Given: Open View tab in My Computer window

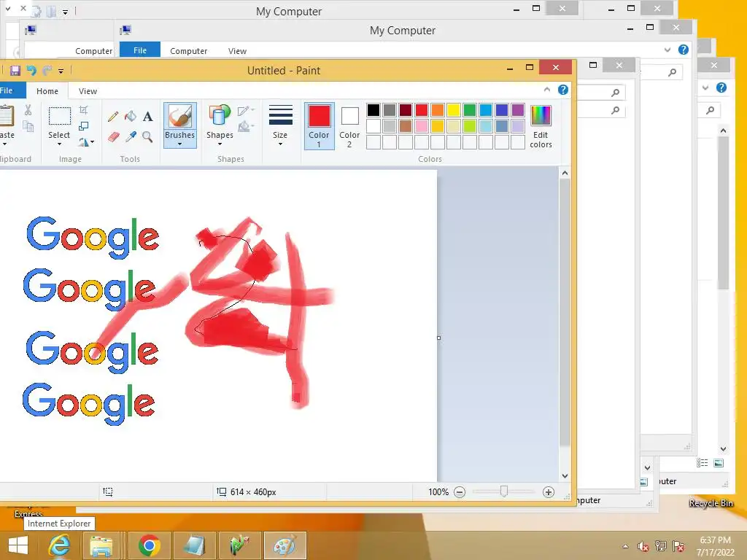Looking at the screenshot, I should [x=237, y=51].
